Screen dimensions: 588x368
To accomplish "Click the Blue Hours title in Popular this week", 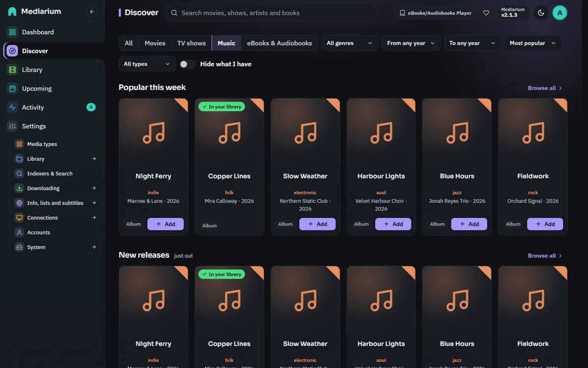I will [457, 176].
